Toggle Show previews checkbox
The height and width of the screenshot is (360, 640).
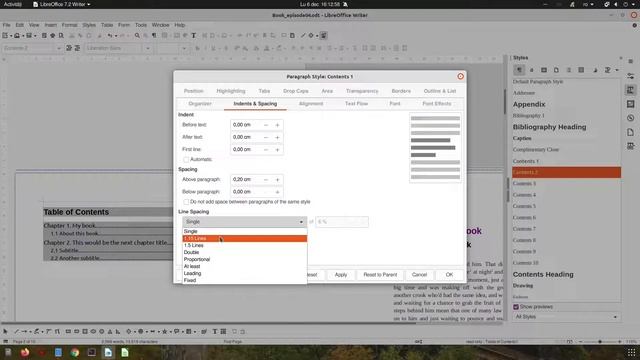coord(516,307)
